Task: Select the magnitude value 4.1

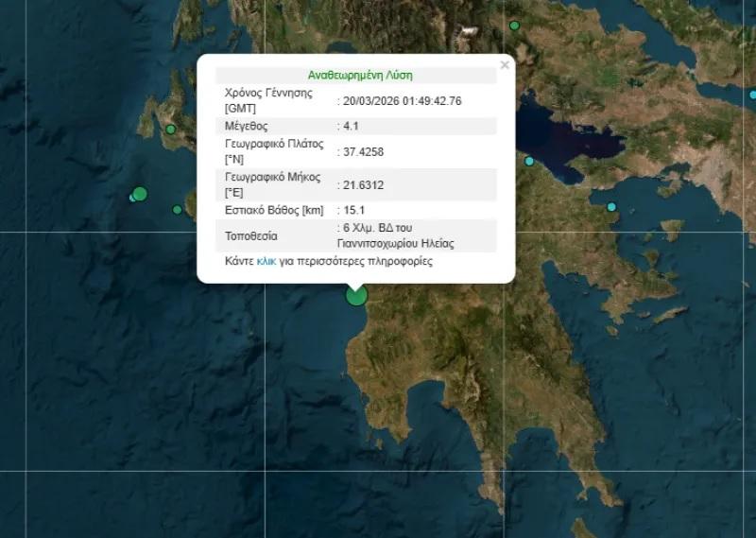Action: [x=351, y=126]
